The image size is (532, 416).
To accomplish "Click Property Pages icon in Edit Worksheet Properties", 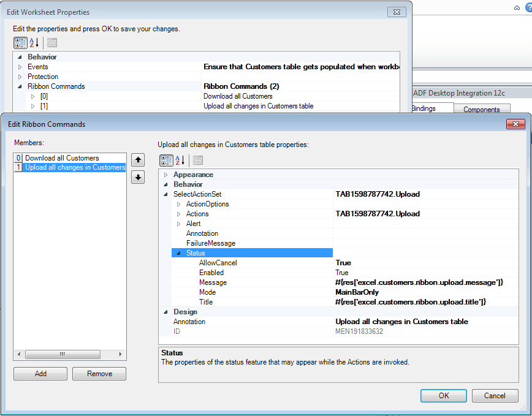I will (x=52, y=43).
